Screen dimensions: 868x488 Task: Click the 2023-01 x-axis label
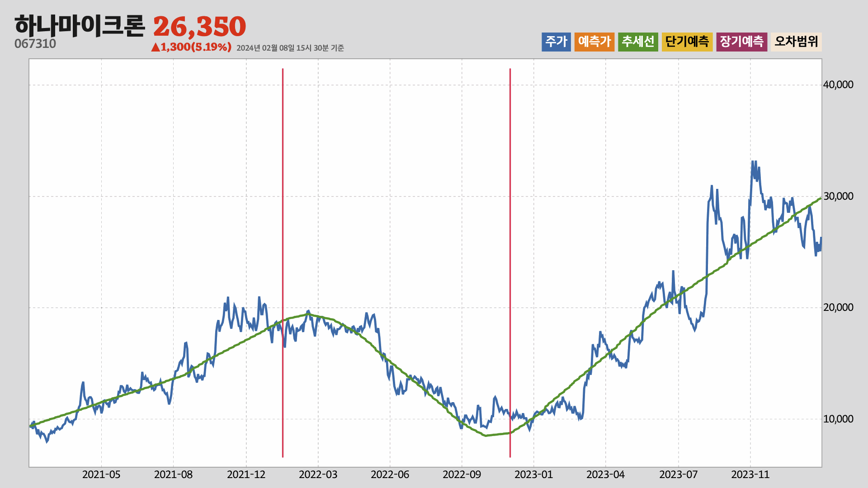534,474
